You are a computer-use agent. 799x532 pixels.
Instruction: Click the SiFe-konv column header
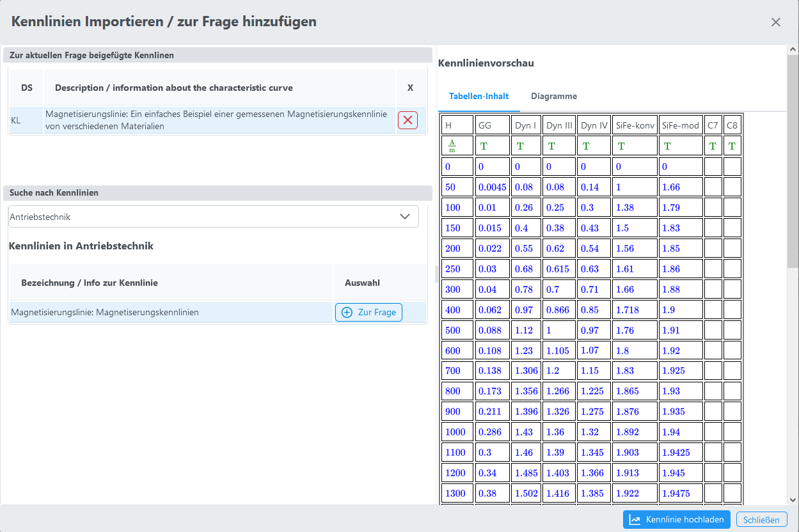[635, 125]
